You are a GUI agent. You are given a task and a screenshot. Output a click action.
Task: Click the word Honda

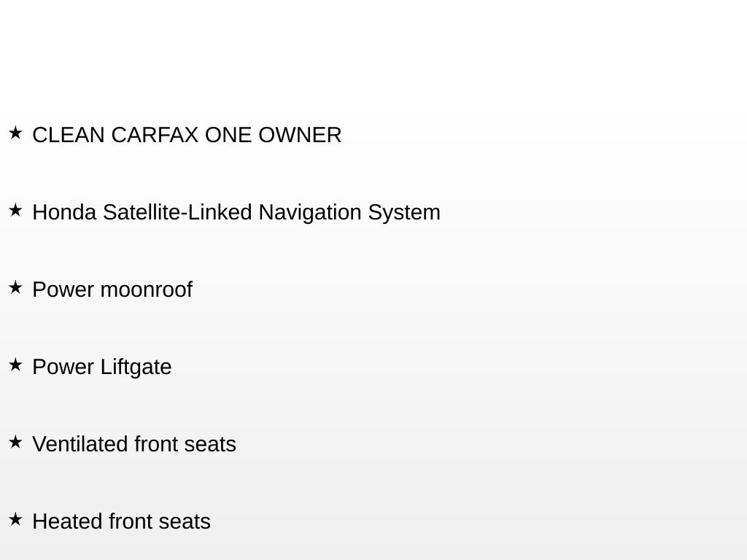[65, 212]
